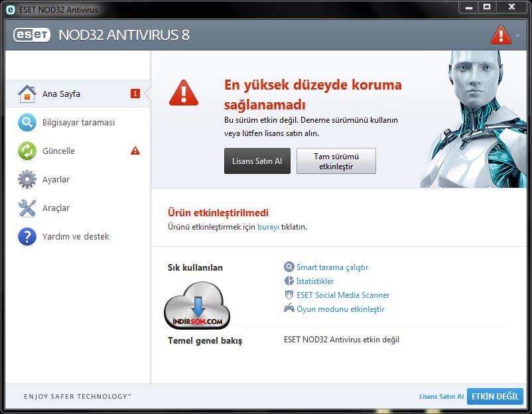Click Oyun modunu etkinleştir link

click(340, 309)
